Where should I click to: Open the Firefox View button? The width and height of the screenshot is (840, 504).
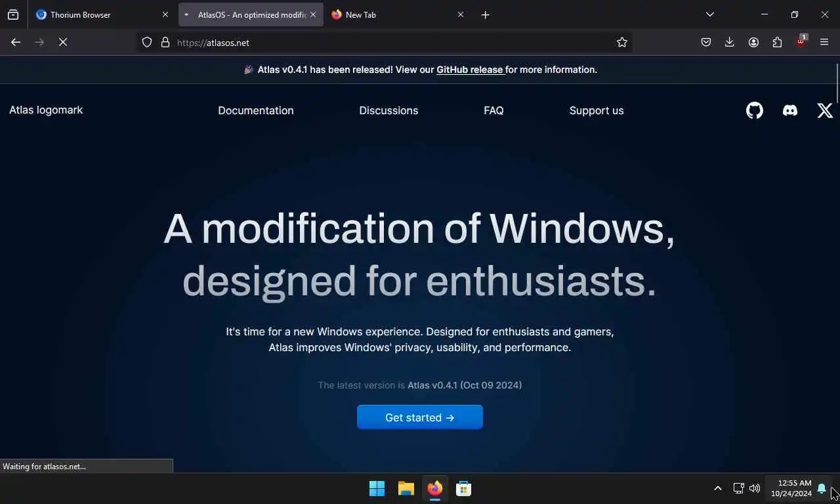click(13, 14)
